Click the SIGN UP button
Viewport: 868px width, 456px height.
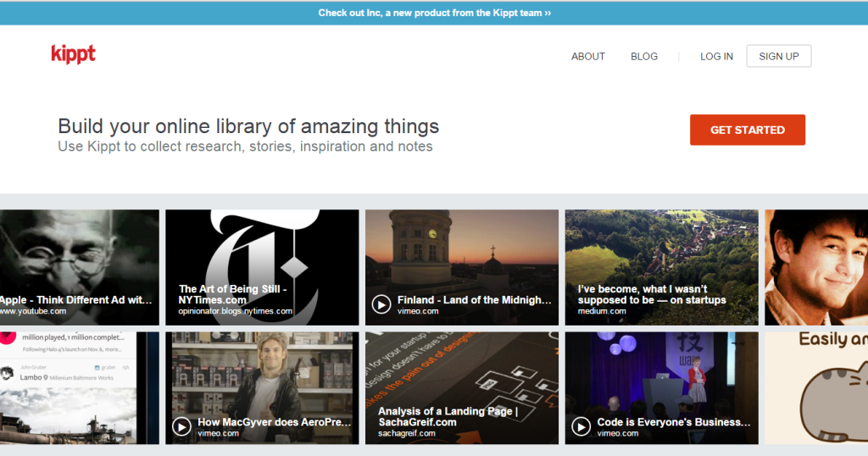tap(779, 56)
